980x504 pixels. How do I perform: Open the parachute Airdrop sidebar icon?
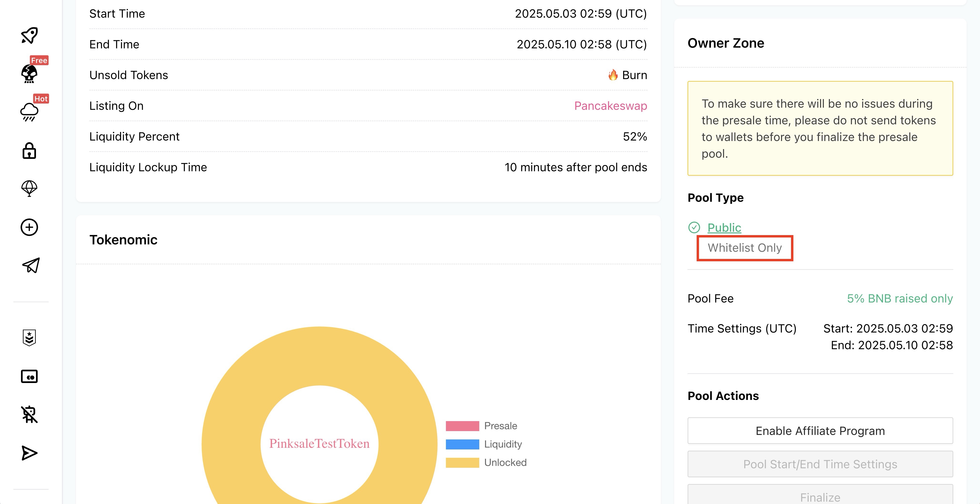click(29, 189)
